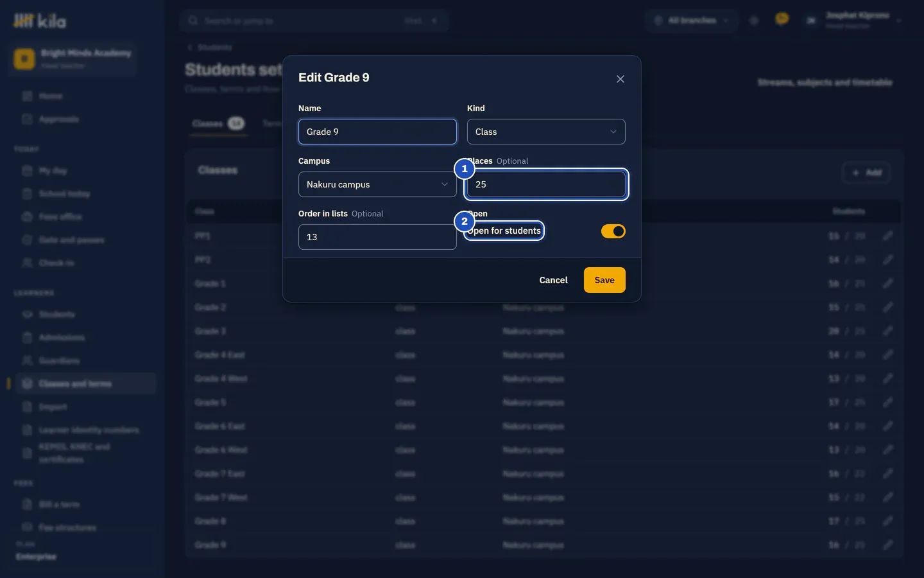The image size is (924, 578).
Task: Click the Streams, subjects and timetable text
Action: (825, 82)
